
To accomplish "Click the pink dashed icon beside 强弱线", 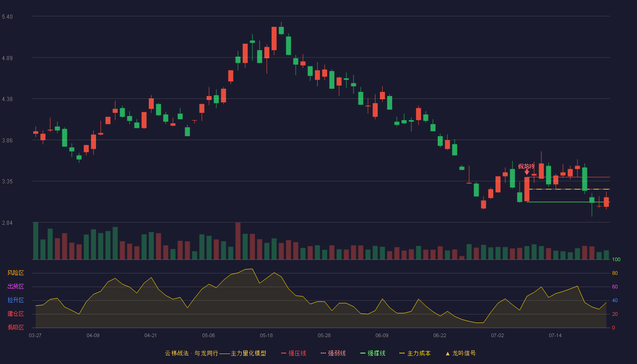I will click(x=323, y=353).
